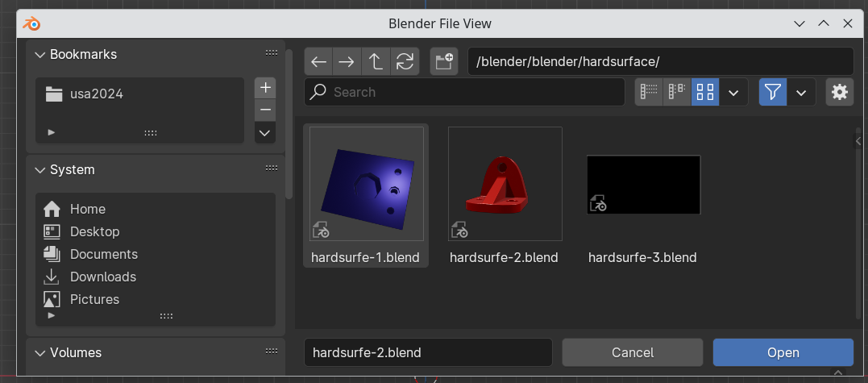Click Blender logo in title bar
868x383 pixels.
coord(31,24)
